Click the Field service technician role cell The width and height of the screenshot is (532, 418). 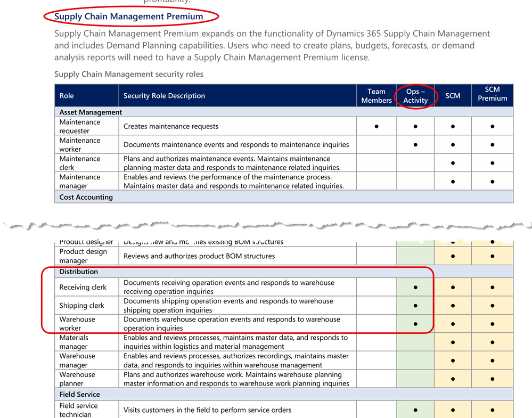pos(86,410)
